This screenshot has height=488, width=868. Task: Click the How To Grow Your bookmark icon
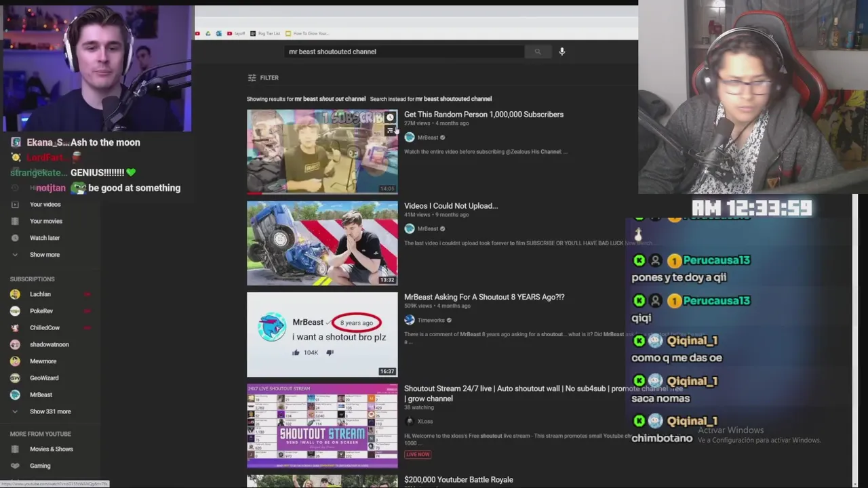click(x=288, y=33)
